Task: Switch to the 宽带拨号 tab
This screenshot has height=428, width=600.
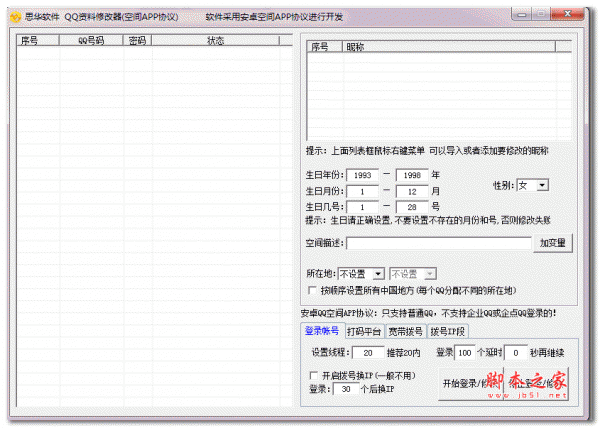Action: tap(405, 332)
